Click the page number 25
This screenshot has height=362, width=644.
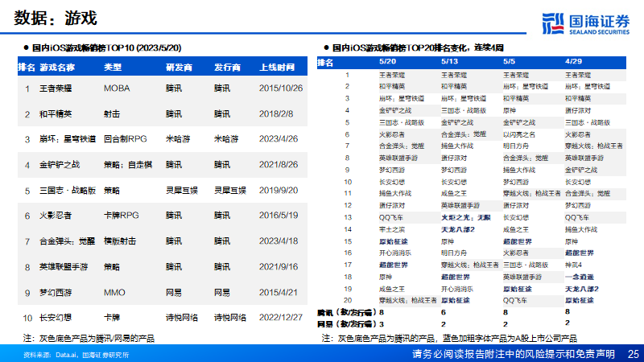pos(634,354)
